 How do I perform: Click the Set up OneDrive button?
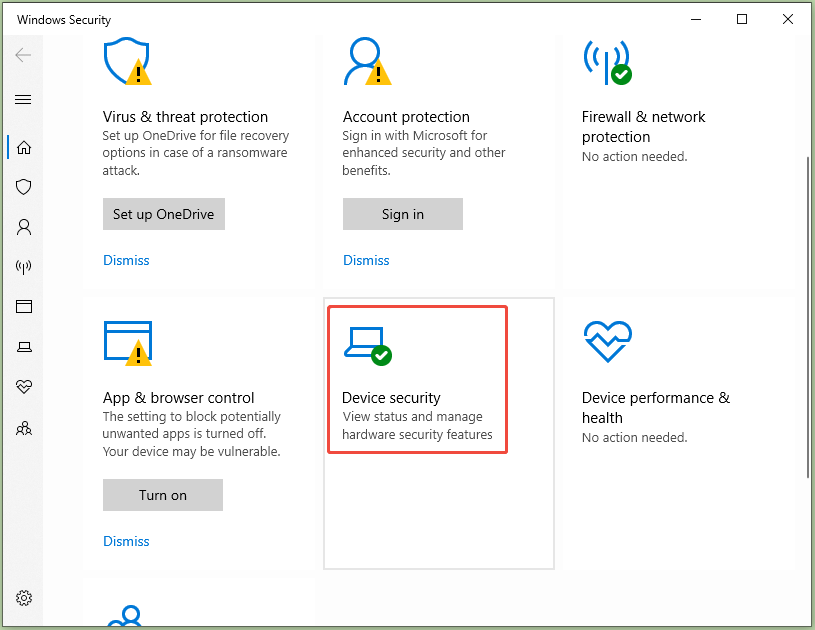point(163,214)
